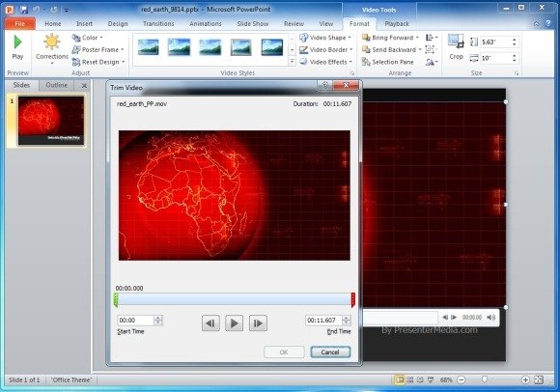560x392 pixels.
Task: Click the End Time spinner arrows
Action: [346, 321]
